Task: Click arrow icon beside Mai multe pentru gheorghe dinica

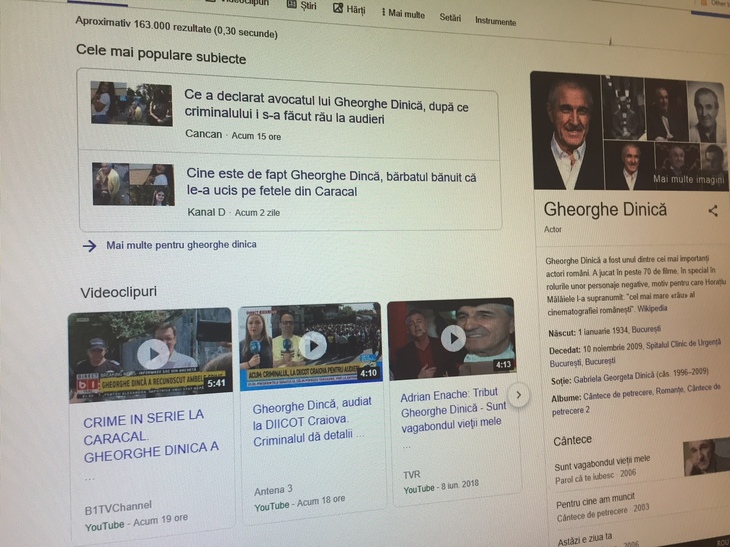Action: tap(89, 246)
